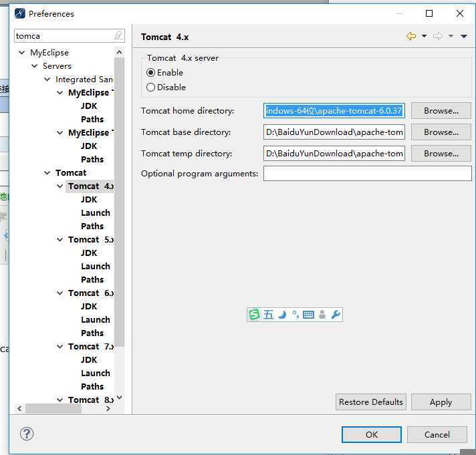Click the Cancel button
476x455 pixels.
click(x=437, y=434)
